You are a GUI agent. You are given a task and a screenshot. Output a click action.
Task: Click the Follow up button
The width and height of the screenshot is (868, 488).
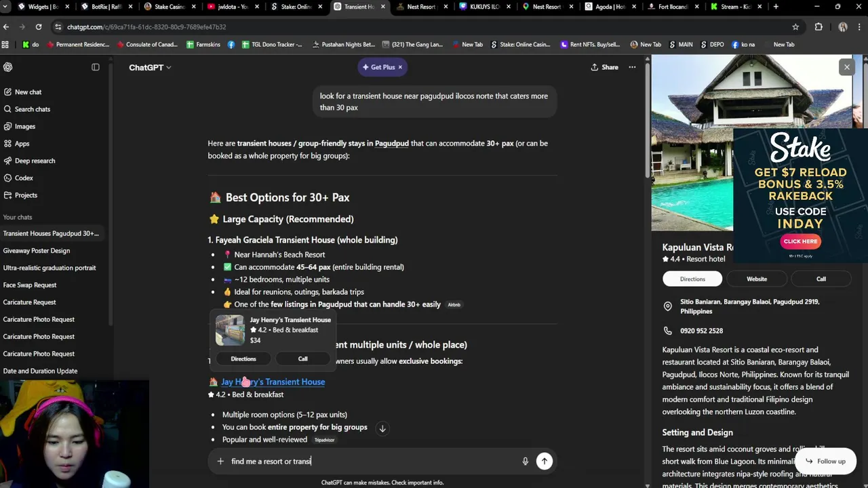pos(825,461)
